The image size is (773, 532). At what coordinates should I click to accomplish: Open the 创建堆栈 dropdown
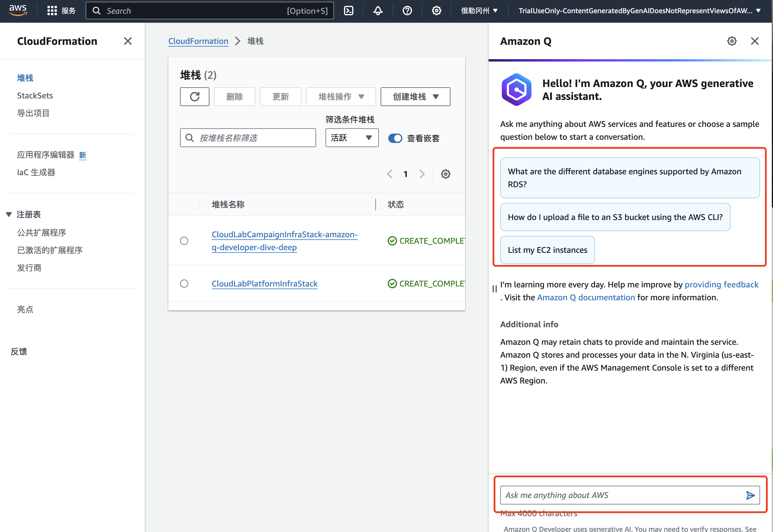415,97
